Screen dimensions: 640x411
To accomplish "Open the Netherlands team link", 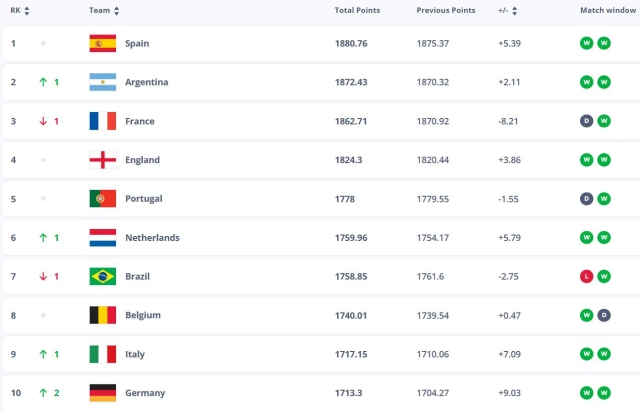I will (152, 237).
